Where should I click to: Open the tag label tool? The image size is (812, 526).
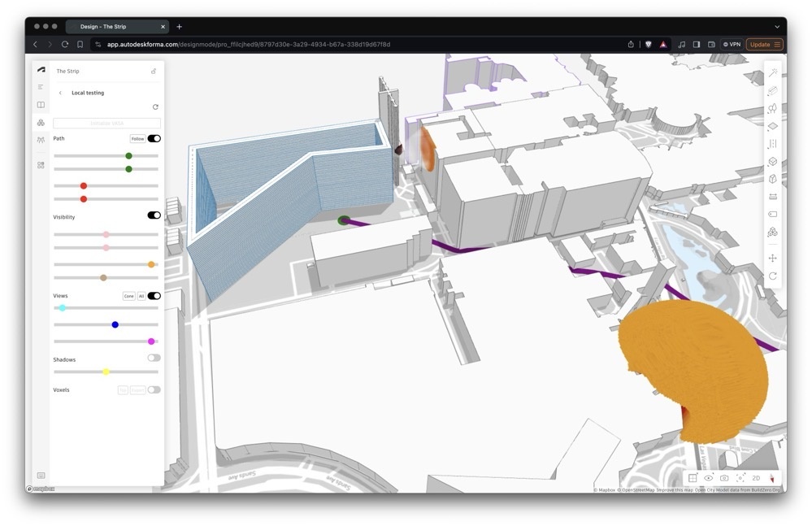[772, 214]
